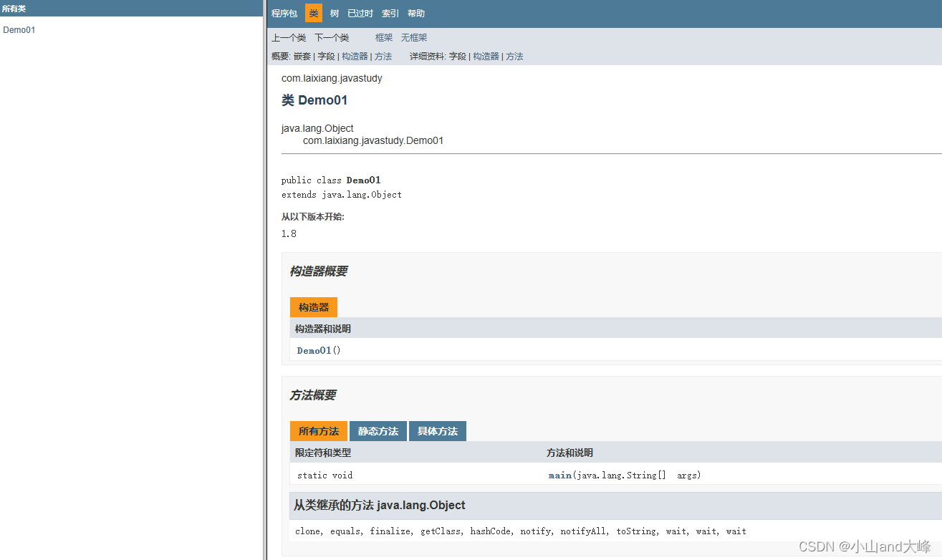Image resolution: width=942 pixels, height=560 pixels.
Task: Click the inherited methods list starting with clone
Action: (521, 531)
